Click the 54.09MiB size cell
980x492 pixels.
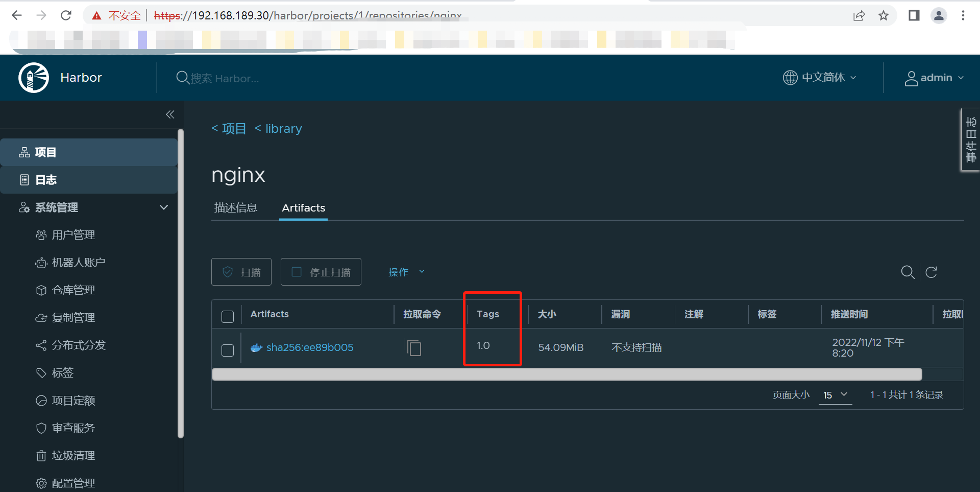coord(560,348)
